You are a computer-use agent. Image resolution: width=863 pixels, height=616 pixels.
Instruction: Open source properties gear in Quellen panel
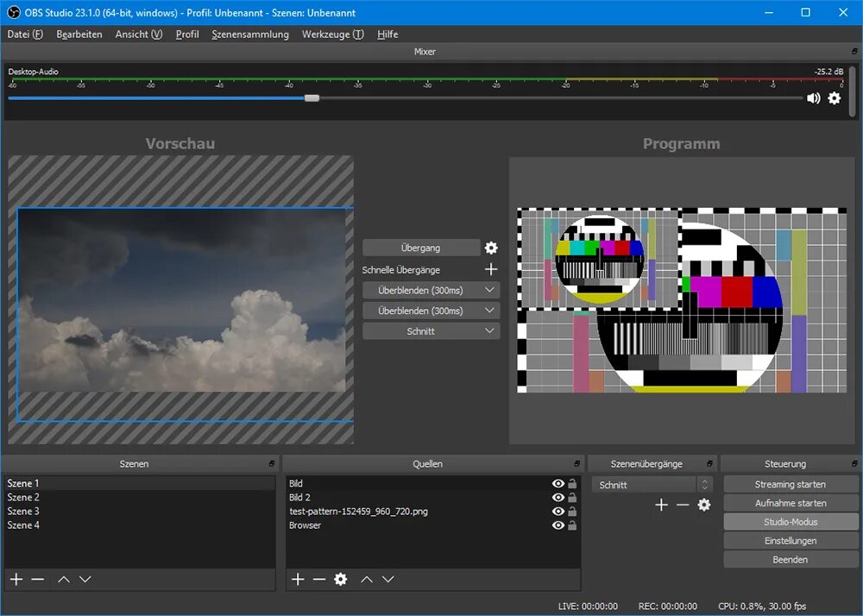point(341,579)
